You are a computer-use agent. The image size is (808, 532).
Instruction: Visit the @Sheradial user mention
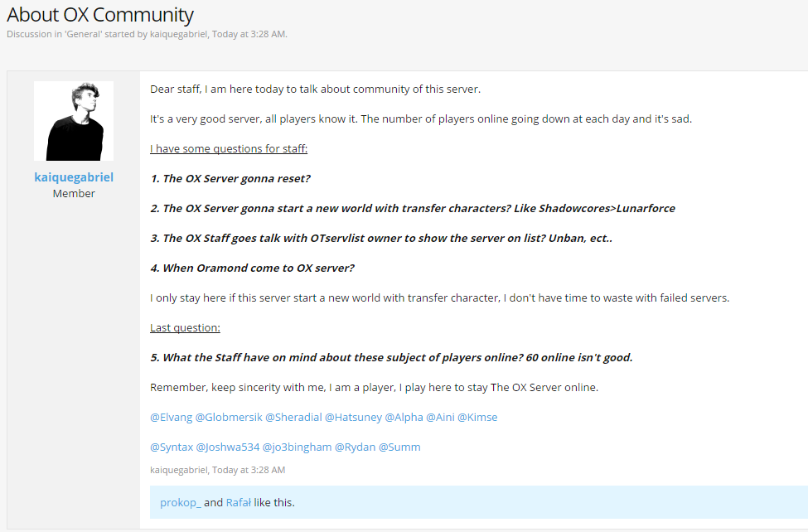tap(293, 417)
